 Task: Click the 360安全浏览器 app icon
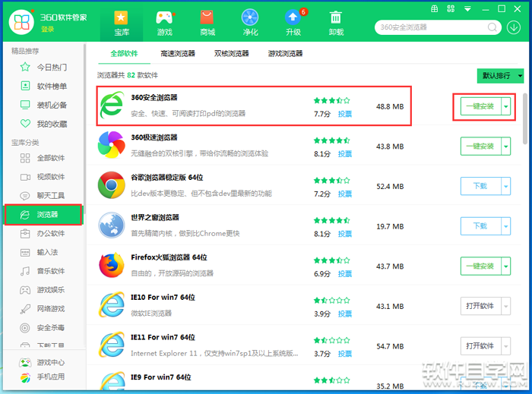pos(112,105)
